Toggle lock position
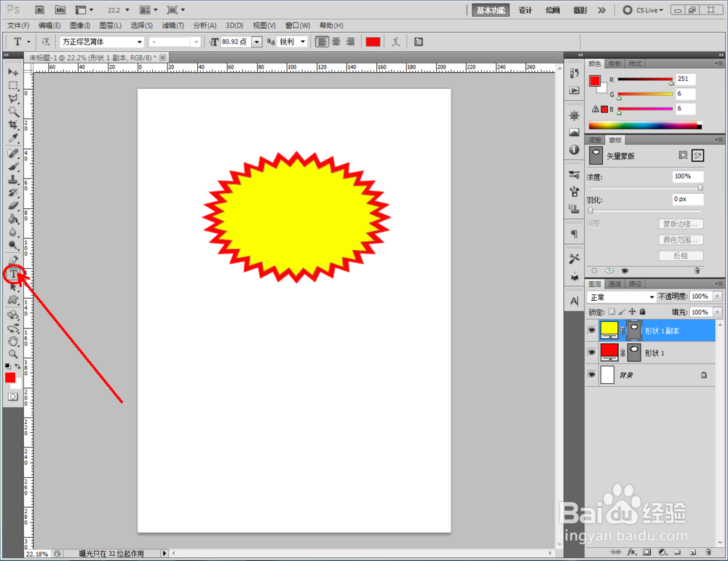This screenshot has width=728, height=561. click(x=632, y=312)
